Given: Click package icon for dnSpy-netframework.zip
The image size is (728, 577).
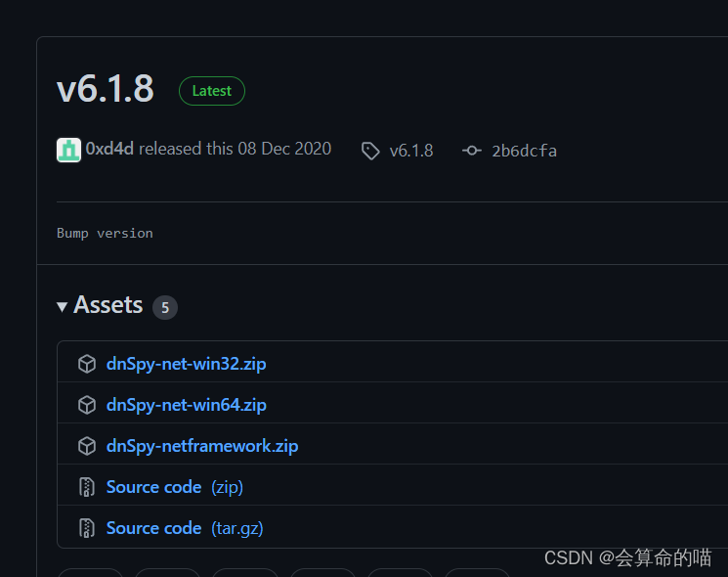Looking at the screenshot, I should pos(87,446).
